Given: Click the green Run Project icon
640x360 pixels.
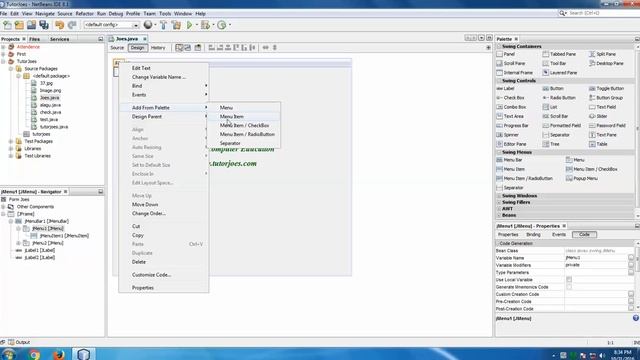Looking at the screenshot, I should (x=189, y=25).
